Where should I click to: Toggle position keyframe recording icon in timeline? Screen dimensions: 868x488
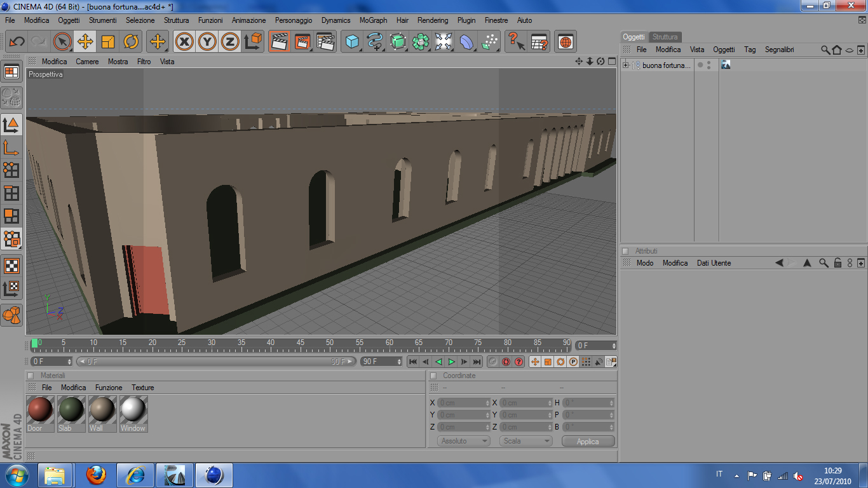pyautogui.click(x=535, y=362)
